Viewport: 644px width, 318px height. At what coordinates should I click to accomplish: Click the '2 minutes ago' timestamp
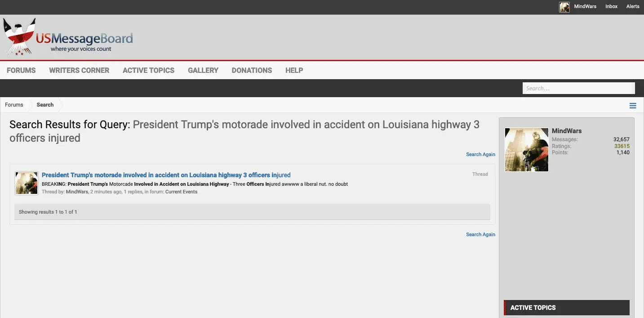(x=106, y=192)
